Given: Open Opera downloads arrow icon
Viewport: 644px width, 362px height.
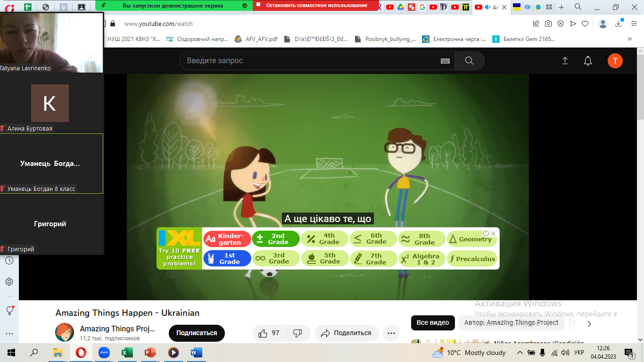Looking at the screenshot, I should 619,24.
